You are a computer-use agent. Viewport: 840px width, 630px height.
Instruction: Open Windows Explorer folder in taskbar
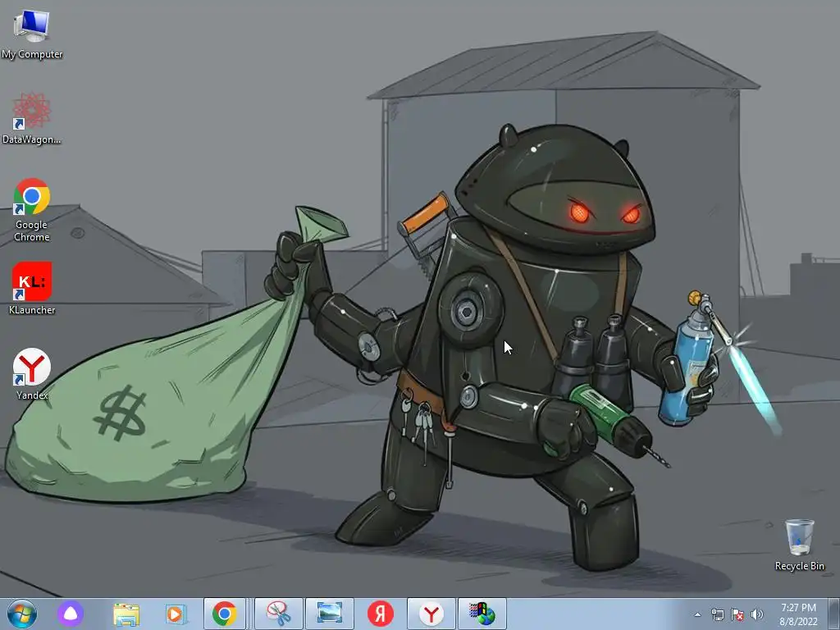coord(126,614)
